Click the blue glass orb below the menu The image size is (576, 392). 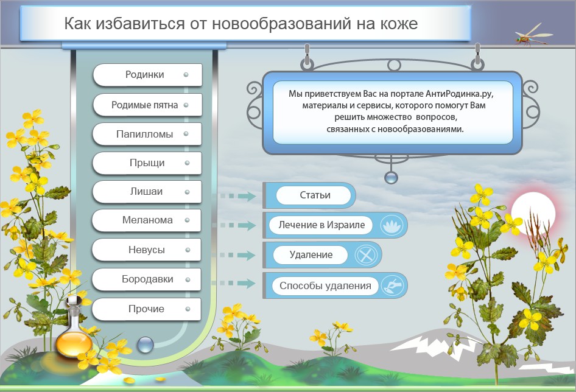tap(145, 345)
